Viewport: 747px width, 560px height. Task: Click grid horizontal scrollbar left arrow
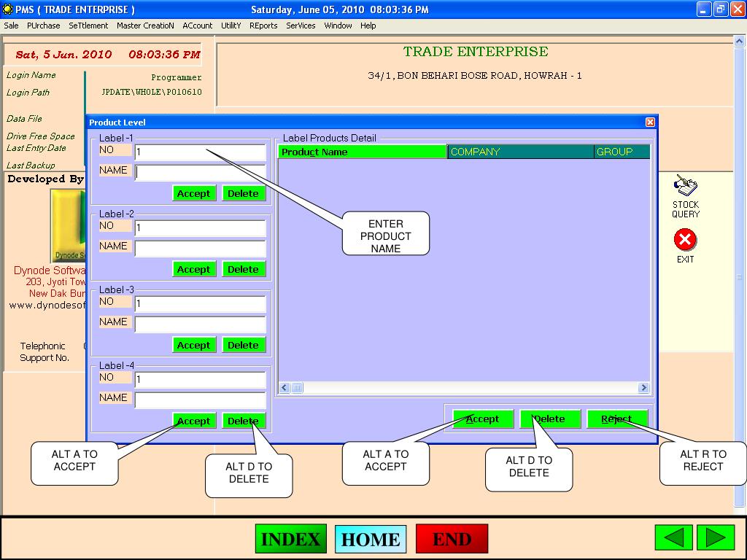tap(285, 387)
